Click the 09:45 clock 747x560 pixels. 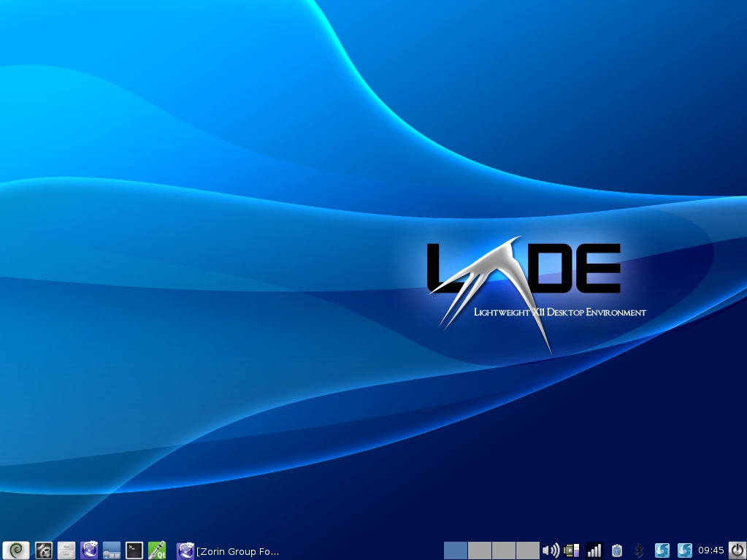[710, 551]
